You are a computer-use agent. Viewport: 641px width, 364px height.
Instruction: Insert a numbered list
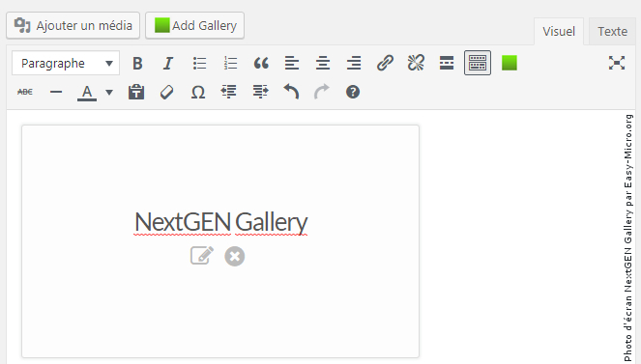(230, 64)
